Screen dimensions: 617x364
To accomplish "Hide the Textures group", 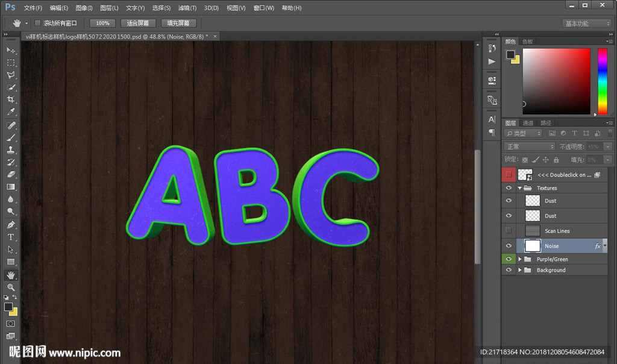I will click(509, 187).
